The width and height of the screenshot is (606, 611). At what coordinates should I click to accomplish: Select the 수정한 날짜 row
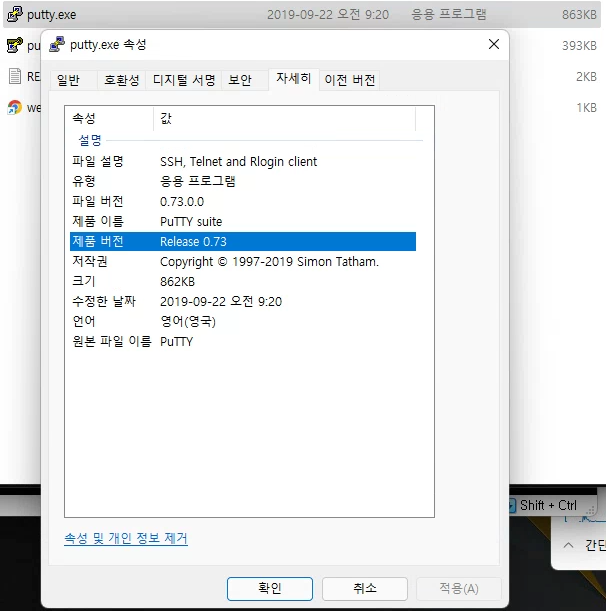pyautogui.click(x=243, y=301)
